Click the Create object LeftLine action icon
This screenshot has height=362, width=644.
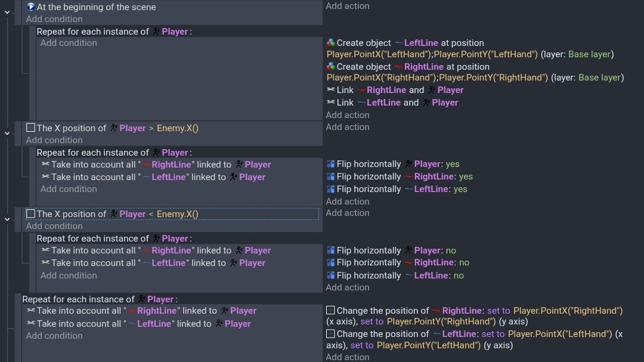[x=331, y=43]
